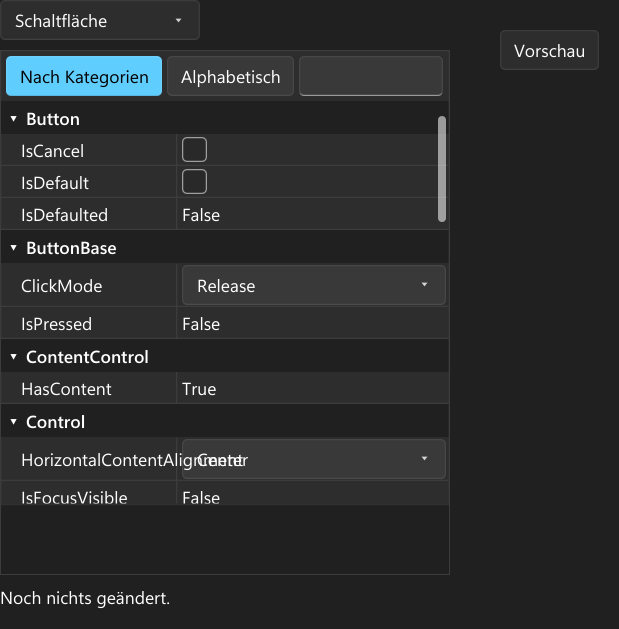Open the Schaltfläche dropdown
This screenshot has height=629, width=619.
click(x=100, y=20)
